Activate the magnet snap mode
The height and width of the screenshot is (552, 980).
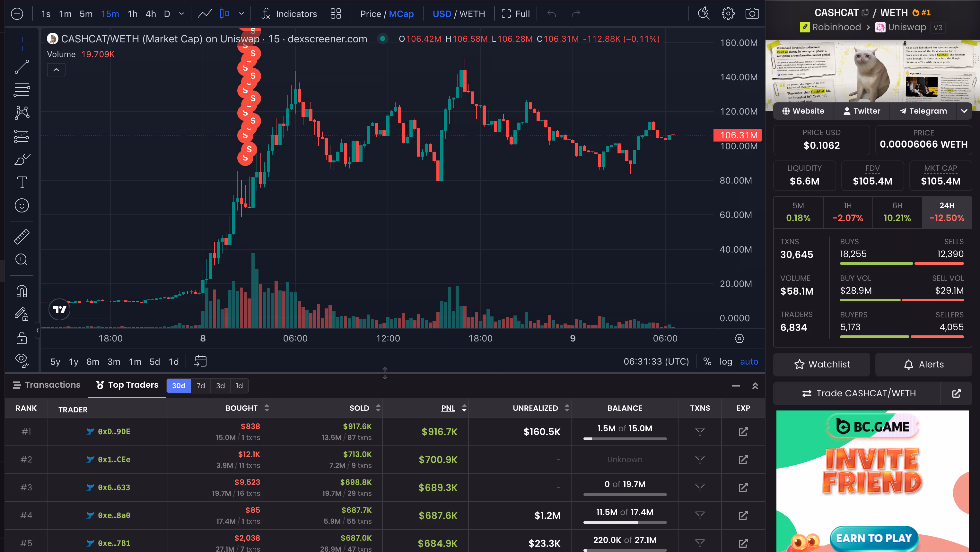[22, 291]
